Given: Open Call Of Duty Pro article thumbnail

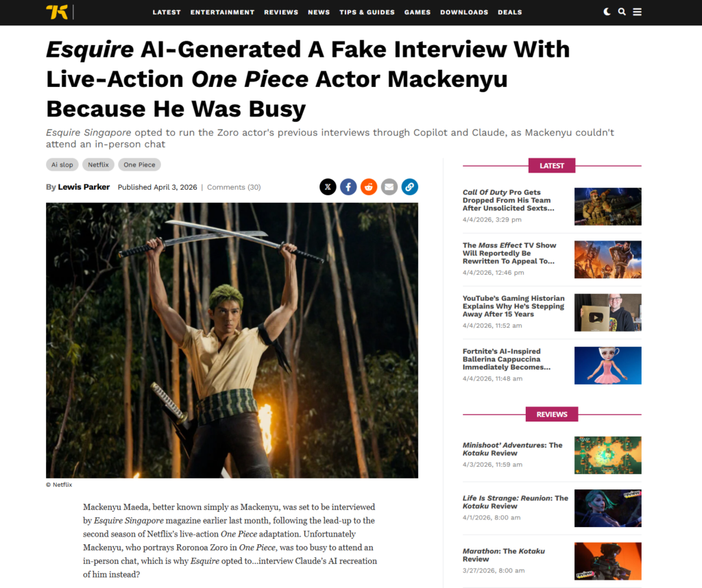Looking at the screenshot, I should pos(607,207).
